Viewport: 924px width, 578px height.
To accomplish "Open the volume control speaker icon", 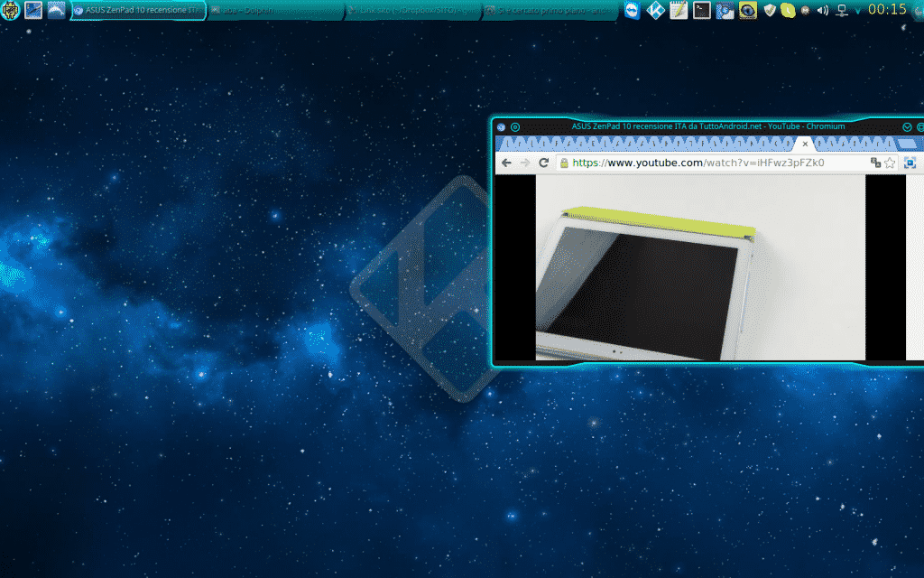I will click(x=823, y=10).
